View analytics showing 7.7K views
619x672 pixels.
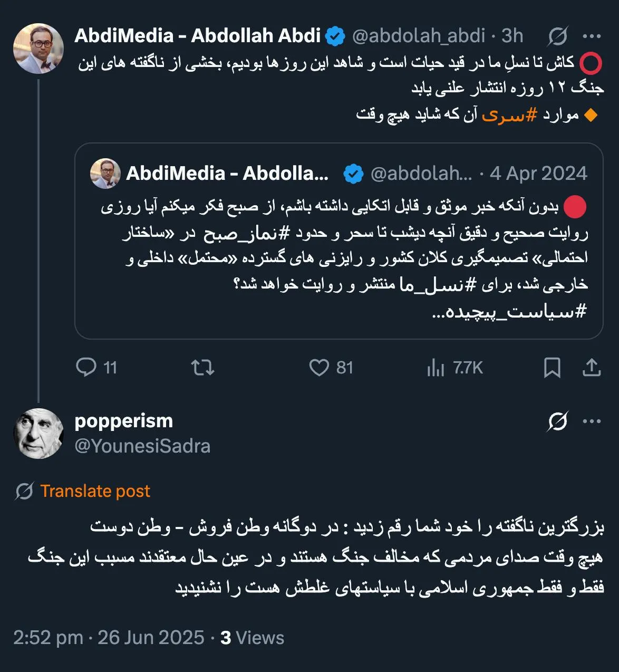pyautogui.click(x=454, y=368)
